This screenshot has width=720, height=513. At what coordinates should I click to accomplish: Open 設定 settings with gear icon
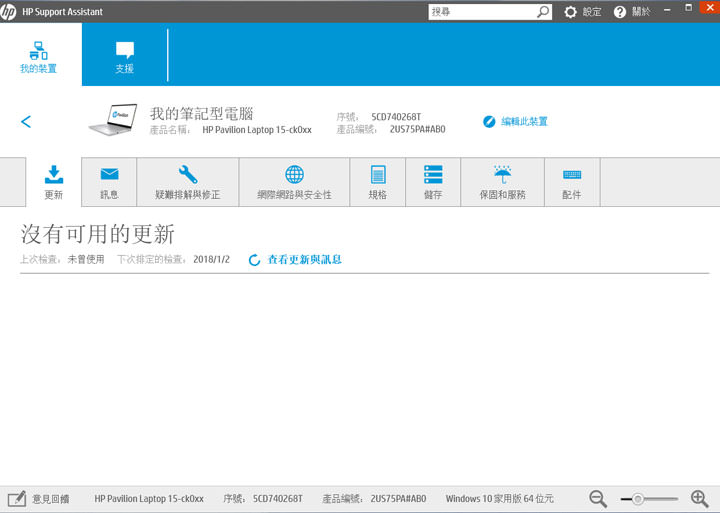tap(583, 12)
